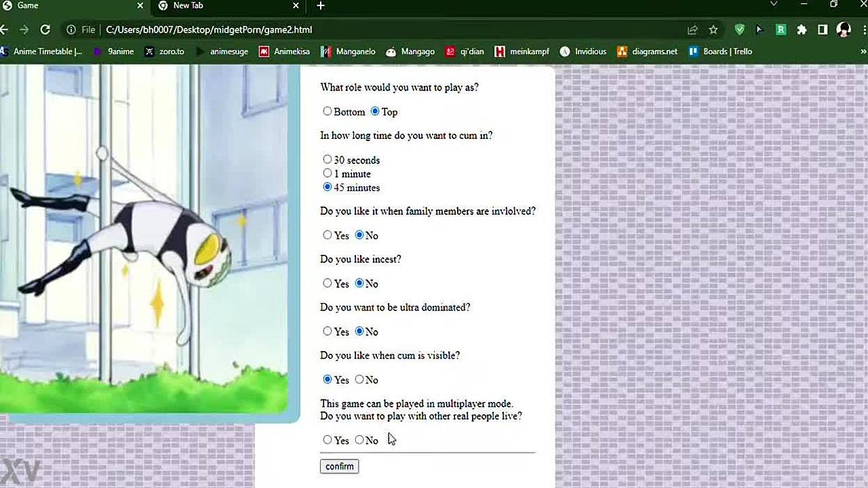Screen dimensions: 868x488
Task: Choose the "30 seconds" radio option
Action: click(328, 159)
